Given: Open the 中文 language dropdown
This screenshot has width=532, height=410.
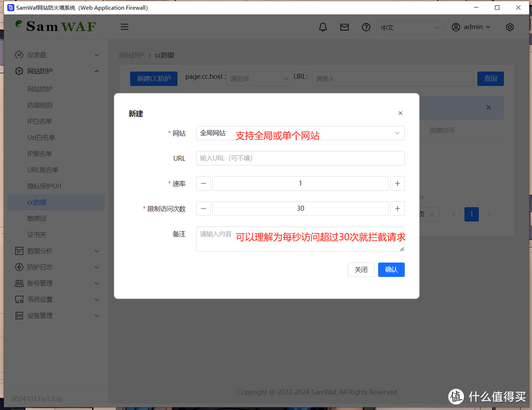Looking at the screenshot, I should (410, 28).
